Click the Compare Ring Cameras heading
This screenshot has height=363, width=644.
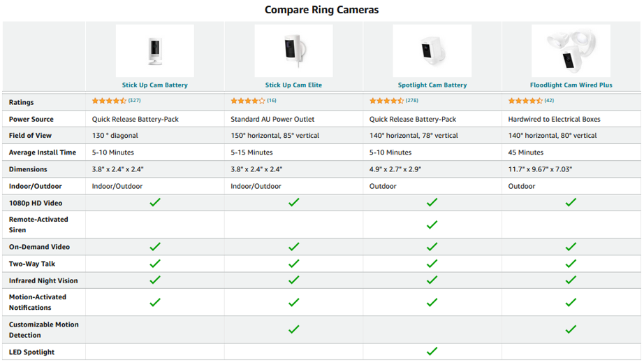coord(321,10)
